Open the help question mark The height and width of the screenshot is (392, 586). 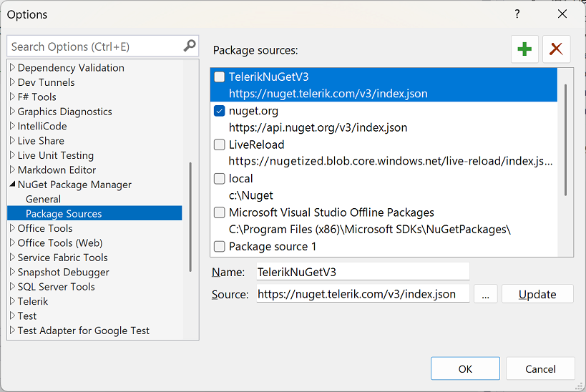517,14
